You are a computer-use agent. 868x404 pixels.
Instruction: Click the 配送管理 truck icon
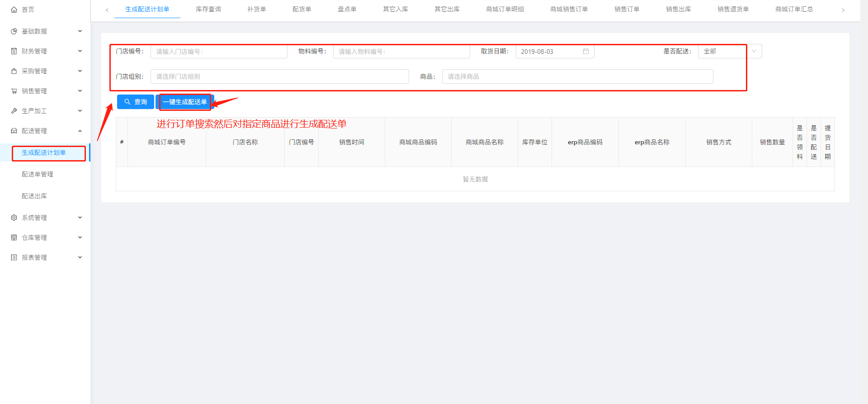14,131
